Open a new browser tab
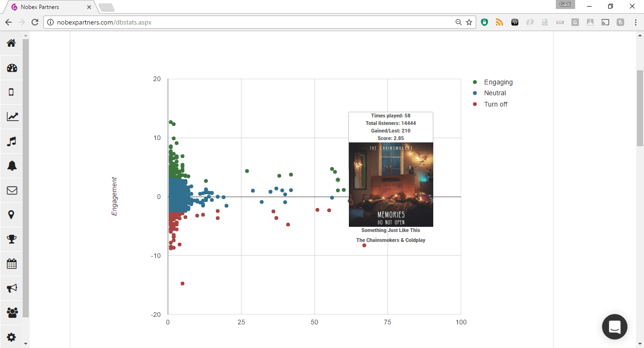The height and width of the screenshot is (348, 644). click(x=107, y=7)
